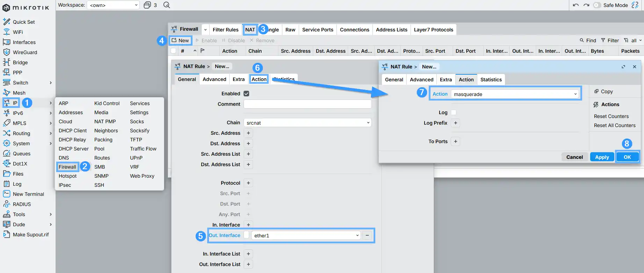The height and width of the screenshot is (273, 644).
Task: Click Reset Counters
Action: click(x=611, y=116)
